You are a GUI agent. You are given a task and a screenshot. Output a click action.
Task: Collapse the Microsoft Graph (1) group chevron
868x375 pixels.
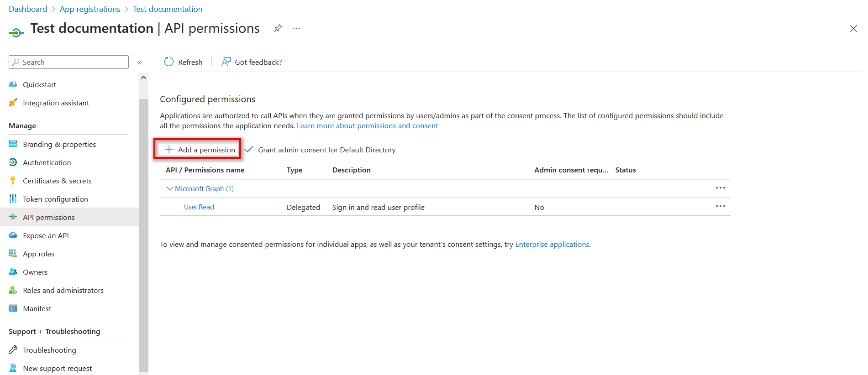point(170,188)
